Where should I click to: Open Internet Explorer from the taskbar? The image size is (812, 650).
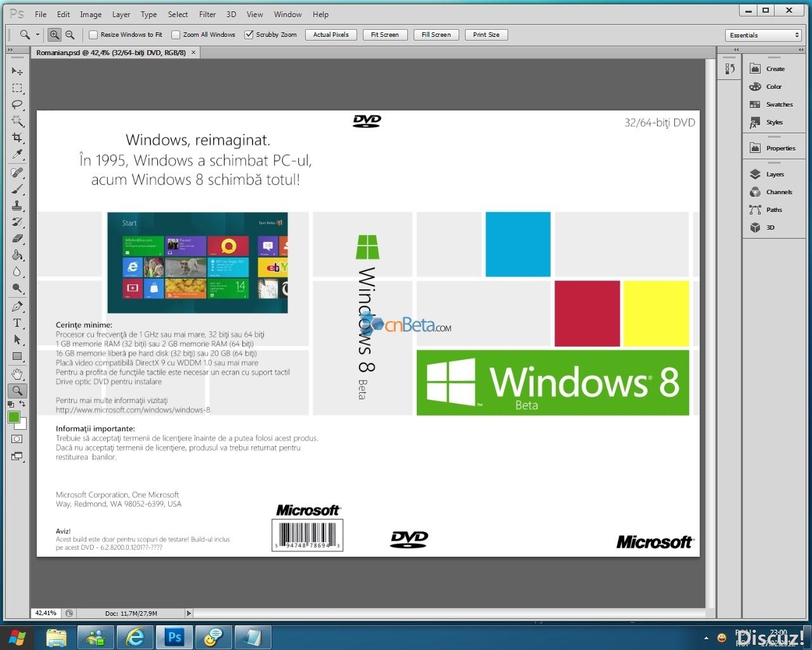[x=135, y=637]
